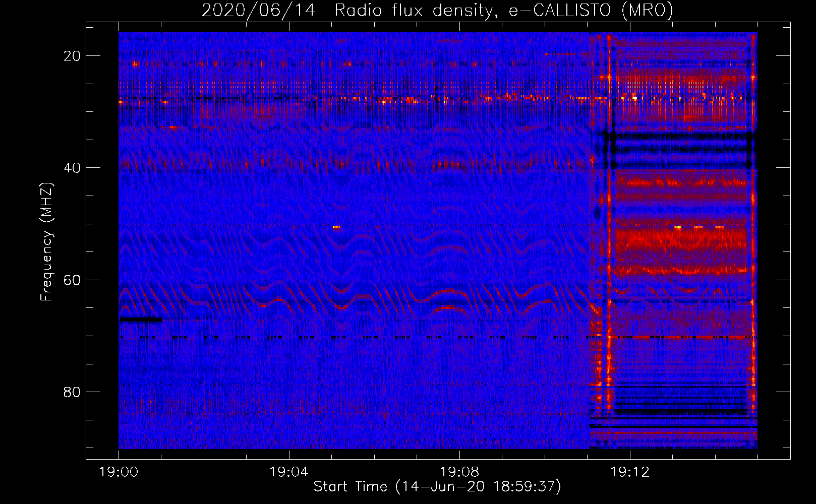Click the '19:04' time tick label

288,472
